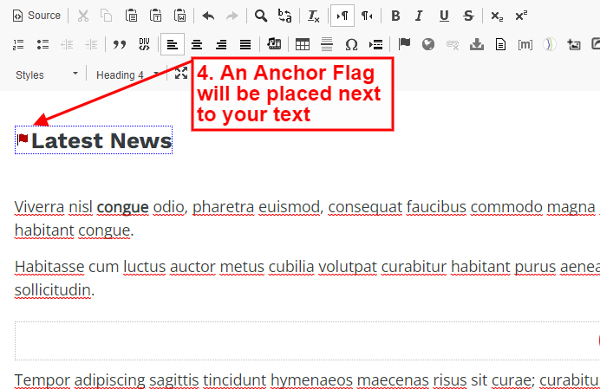
Task: Maximize the editor area
Action: tap(181, 73)
